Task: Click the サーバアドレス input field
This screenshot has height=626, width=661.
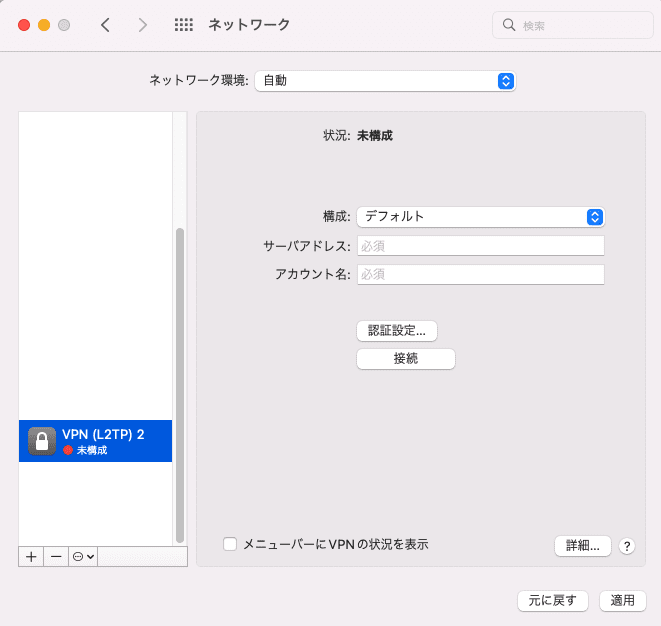Action: 481,245
